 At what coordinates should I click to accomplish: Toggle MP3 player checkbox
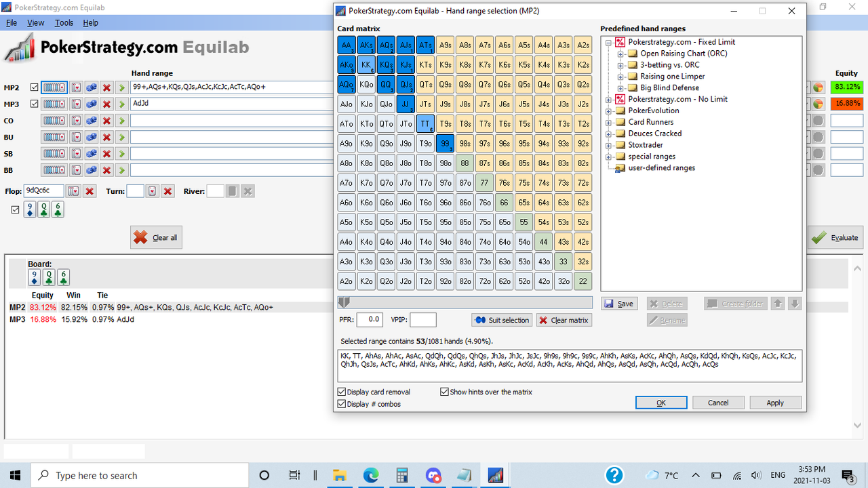click(35, 104)
